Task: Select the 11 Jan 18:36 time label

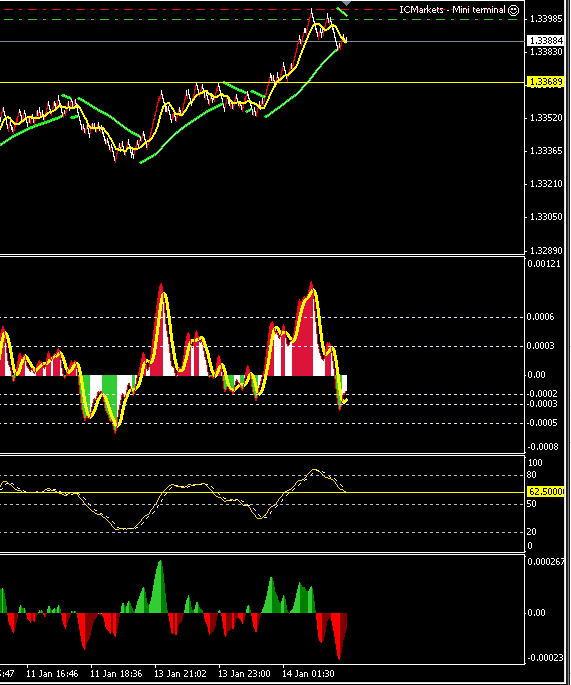Action: 116,674
